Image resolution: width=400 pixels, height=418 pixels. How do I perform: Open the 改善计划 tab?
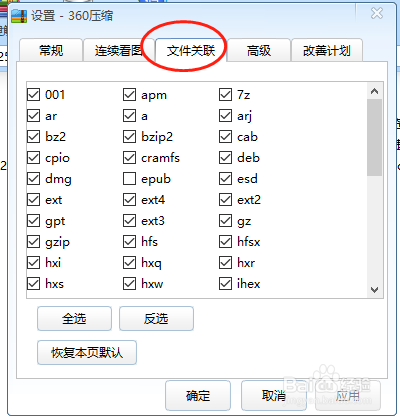(x=327, y=50)
